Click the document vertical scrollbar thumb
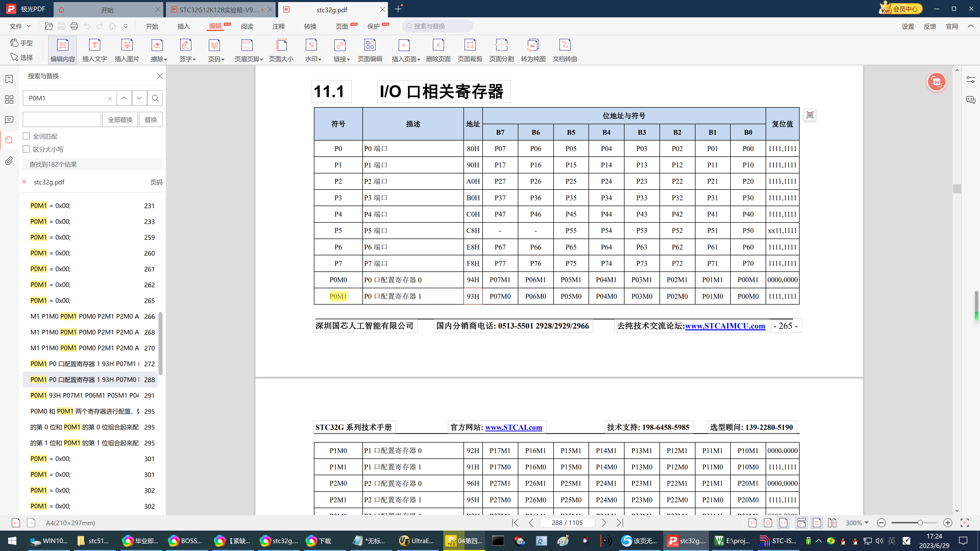This screenshot has height=551, width=980. (x=957, y=189)
